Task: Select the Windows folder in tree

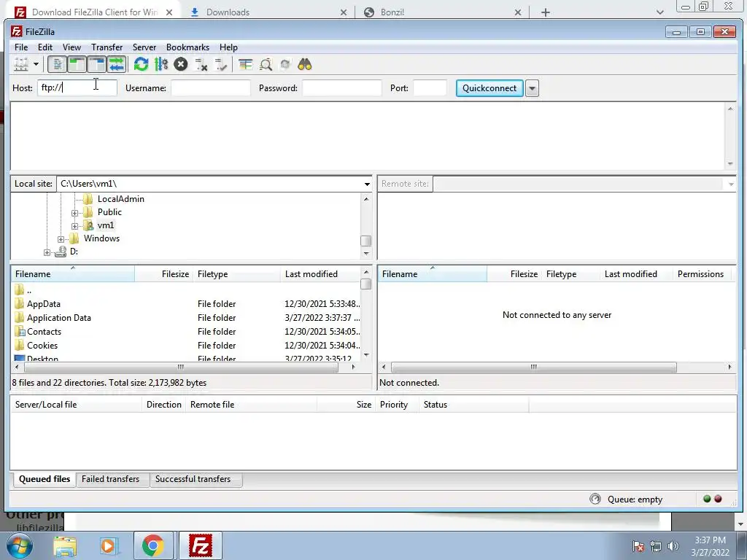Action: pos(101,238)
